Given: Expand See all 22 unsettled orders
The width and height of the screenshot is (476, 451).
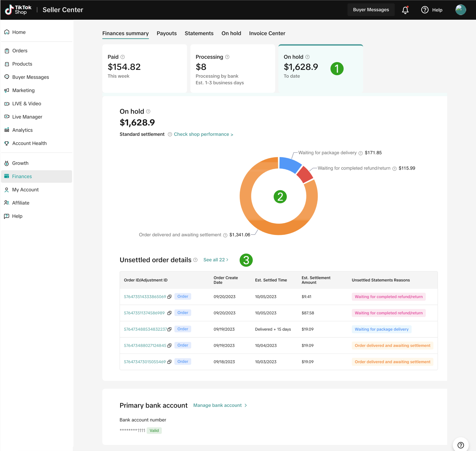Looking at the screenshot, I should [x=216, y=260].
